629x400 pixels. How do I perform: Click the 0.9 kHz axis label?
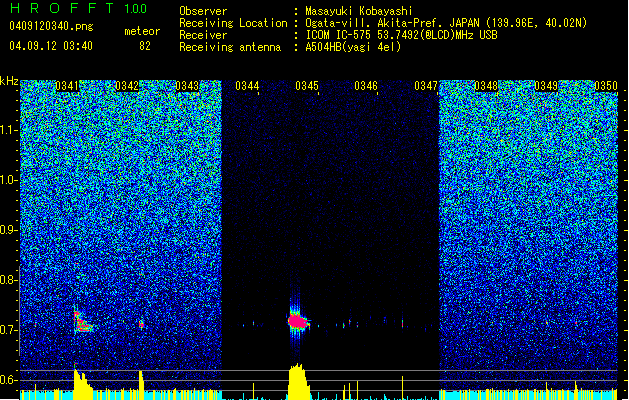coord(7,230)
